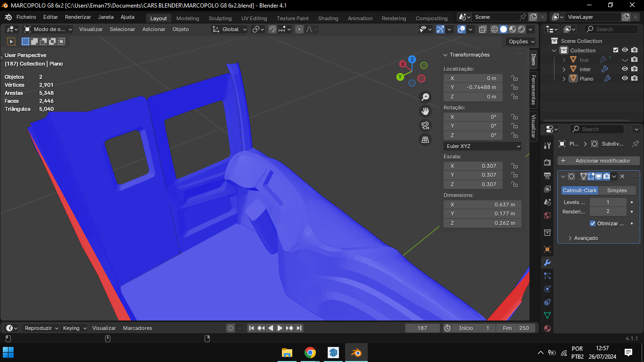Image resolution: width=644 pixels, height=362 pixels.
Task: Open the Physics properties tab
Action: click(x=547, y=289)
